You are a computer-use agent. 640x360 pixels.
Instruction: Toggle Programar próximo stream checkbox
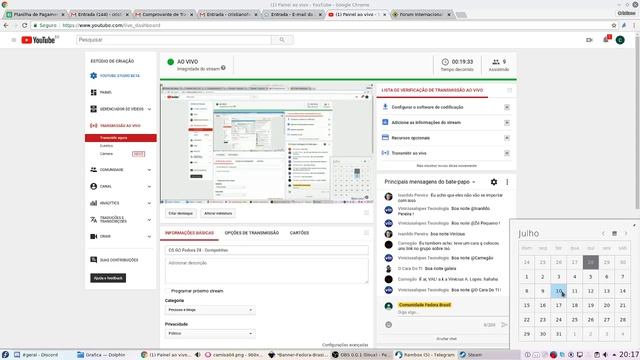tap(168, 291)
